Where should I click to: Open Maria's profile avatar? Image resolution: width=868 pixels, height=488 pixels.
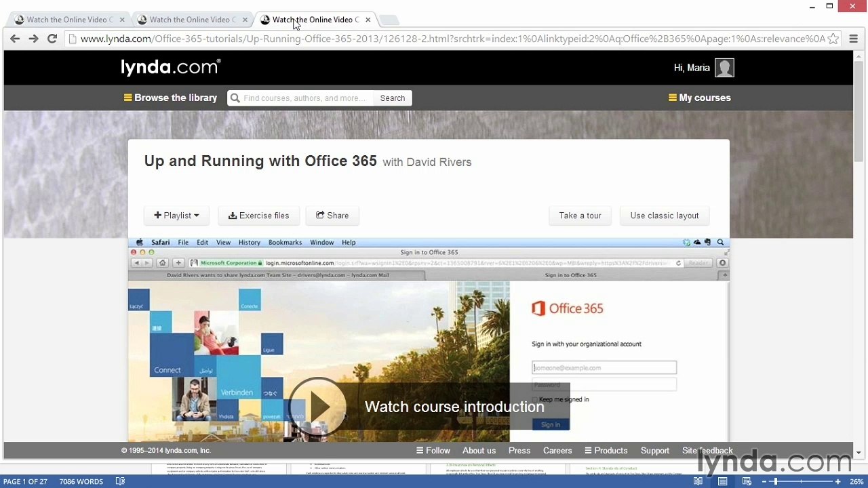[724, 68]
